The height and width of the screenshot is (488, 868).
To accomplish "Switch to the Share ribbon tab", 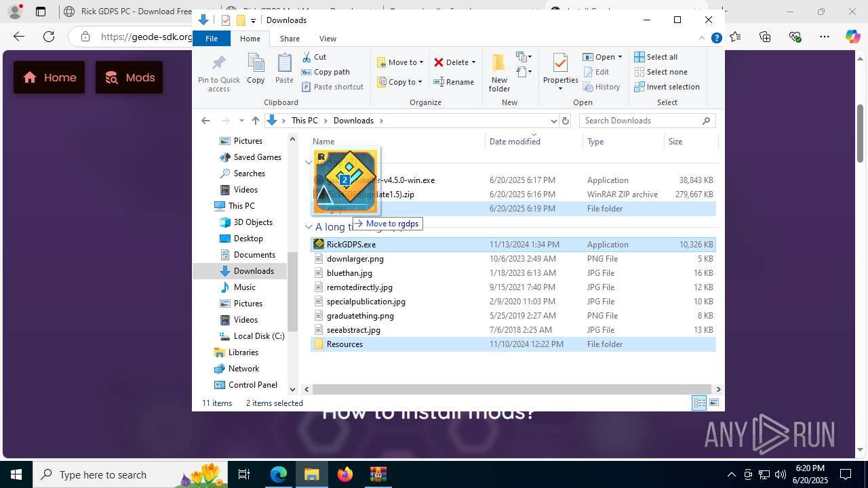I will point(290,39).
